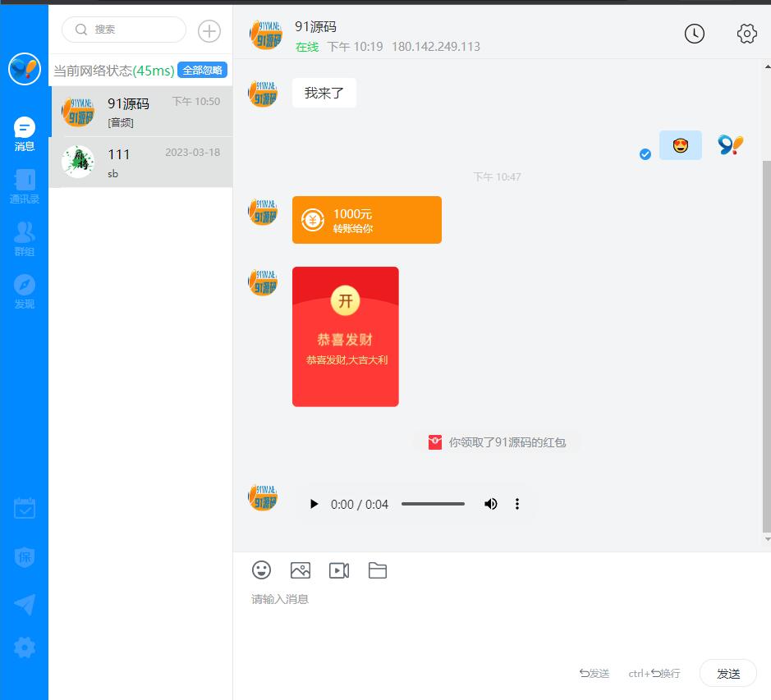
Task: Select the ctrl+⮌换行 newline shortcut option
Action: click(x=654, y=674)
